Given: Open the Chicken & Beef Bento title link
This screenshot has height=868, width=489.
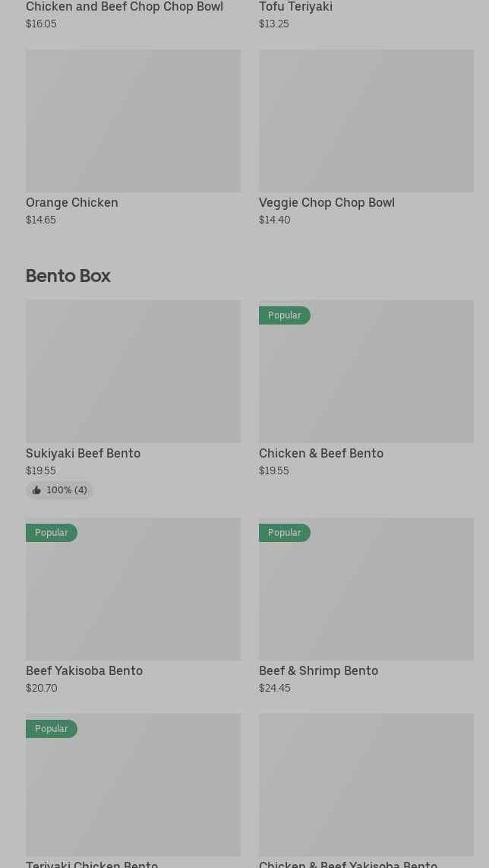Looking at the screenshot, I should (320, 453).
